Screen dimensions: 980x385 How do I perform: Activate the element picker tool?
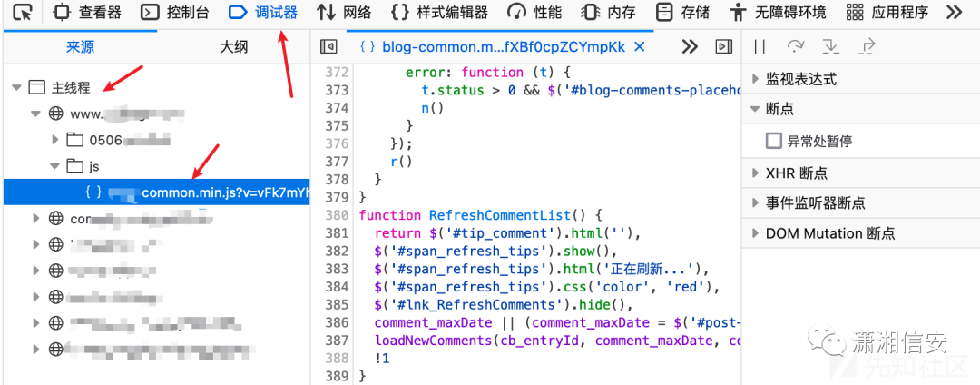23,12
